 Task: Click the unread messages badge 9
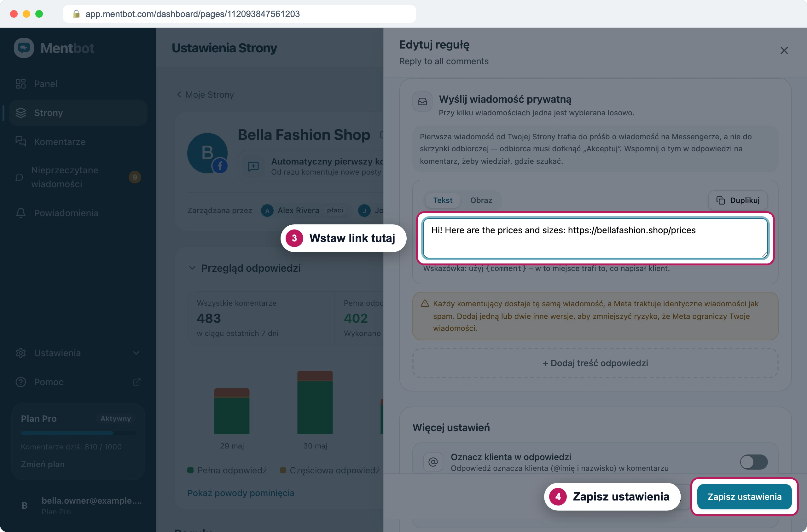click(135, 177)
